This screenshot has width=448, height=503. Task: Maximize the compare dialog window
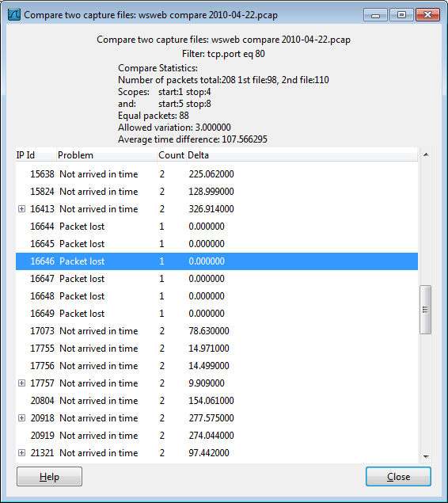pyautogui.click(x=401, y=15)
